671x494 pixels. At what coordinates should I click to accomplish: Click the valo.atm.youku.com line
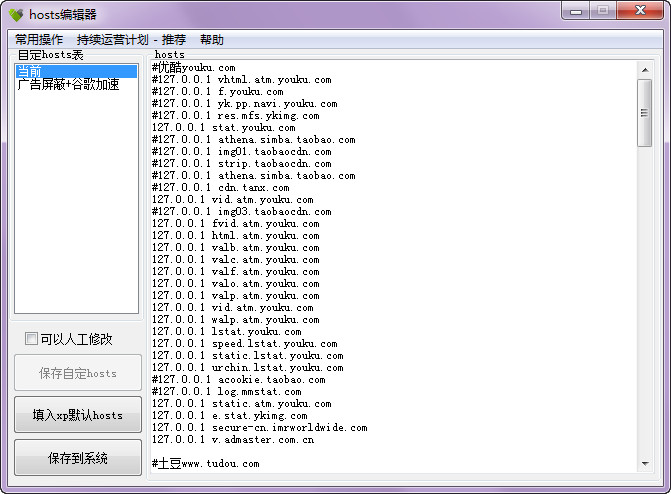click(236, 283)
